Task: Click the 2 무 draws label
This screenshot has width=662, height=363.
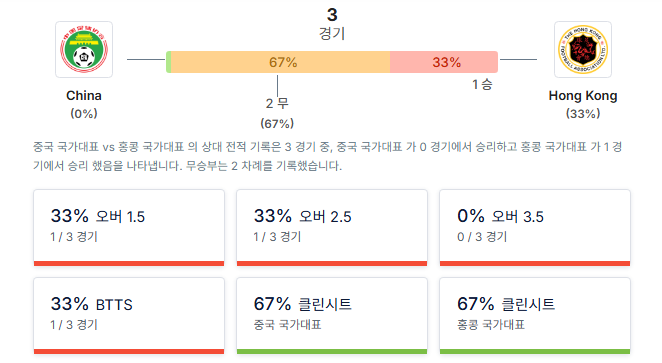Action: pyautogui.click(x=277, y=103)
